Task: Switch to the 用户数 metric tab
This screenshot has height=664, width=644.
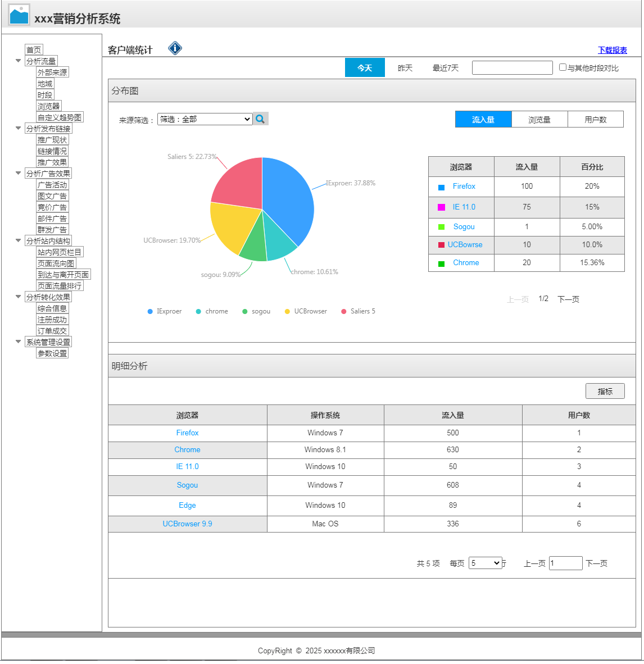Action: point(595,120)
